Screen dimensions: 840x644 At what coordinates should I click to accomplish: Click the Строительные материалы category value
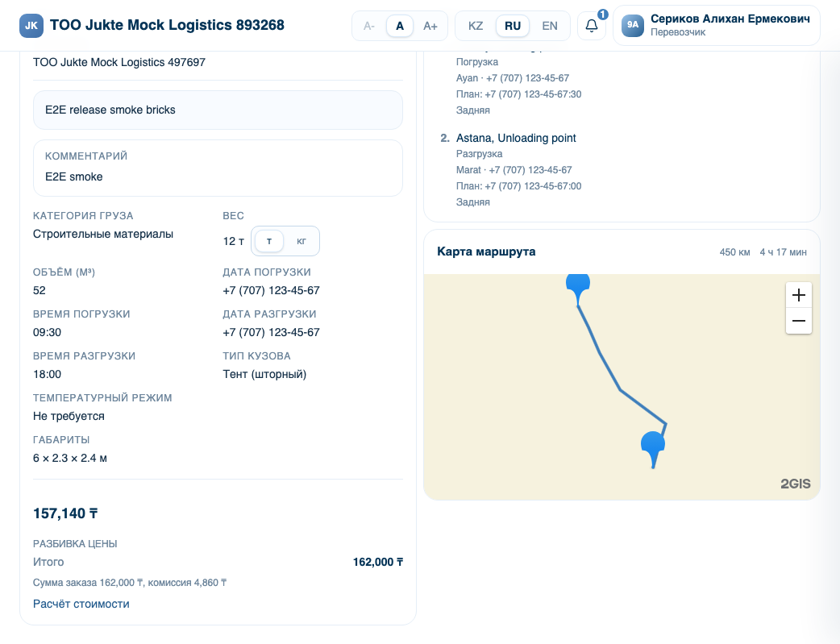(x=103, y=234)
